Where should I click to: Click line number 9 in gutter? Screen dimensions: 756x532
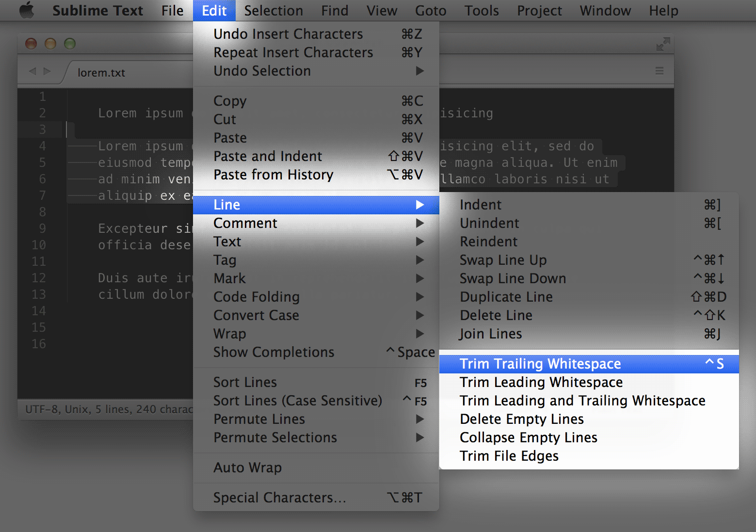[x=42, y=228]
